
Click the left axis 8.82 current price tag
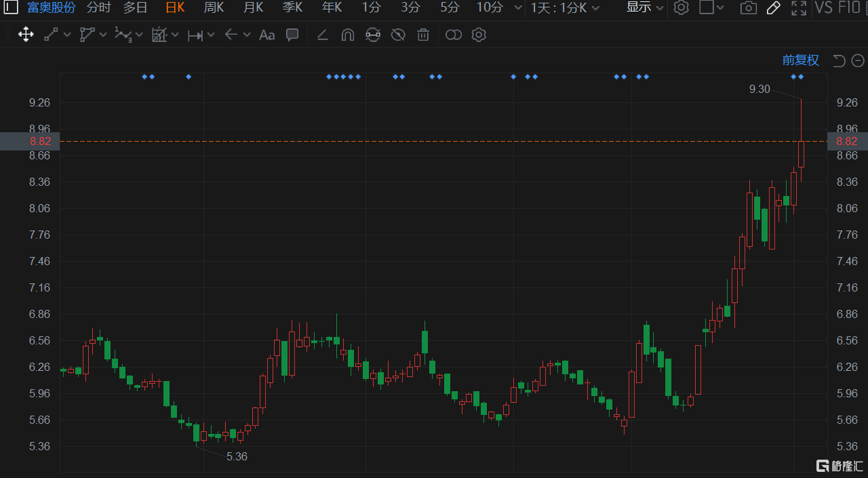point(30,141)
